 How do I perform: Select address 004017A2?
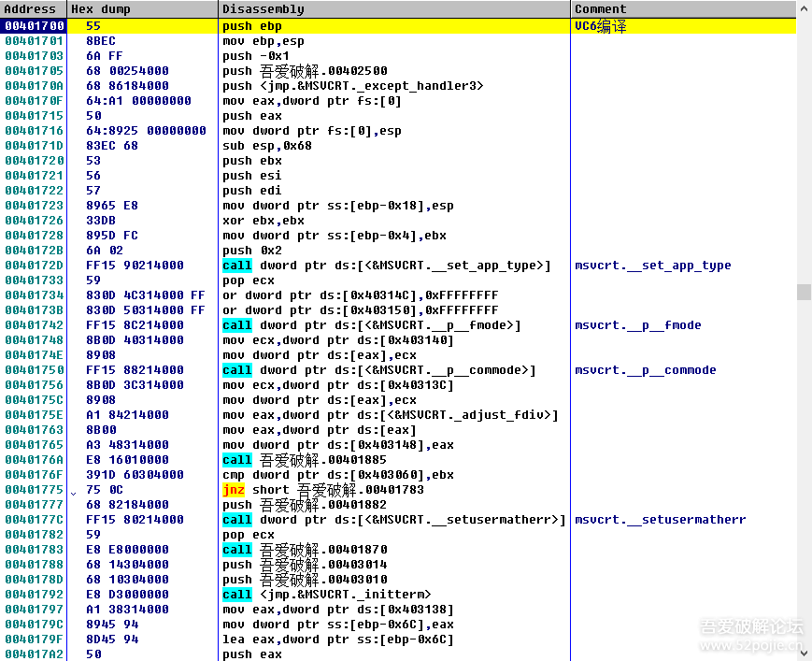(35, 654)
